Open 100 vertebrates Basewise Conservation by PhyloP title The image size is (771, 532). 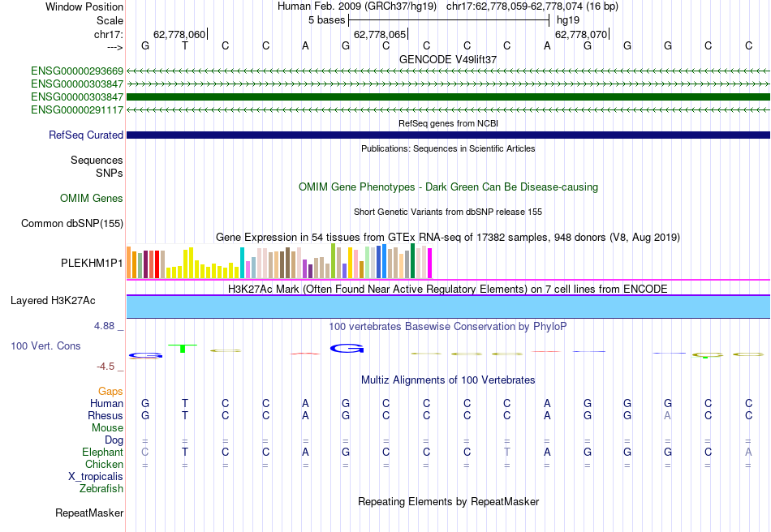tap(448, 327)
